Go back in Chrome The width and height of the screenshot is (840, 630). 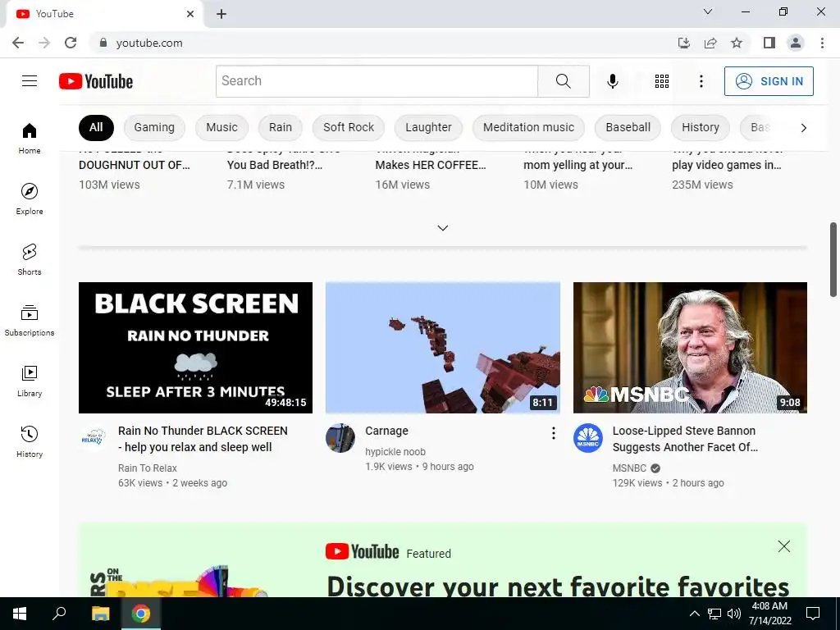click(18, 43)
